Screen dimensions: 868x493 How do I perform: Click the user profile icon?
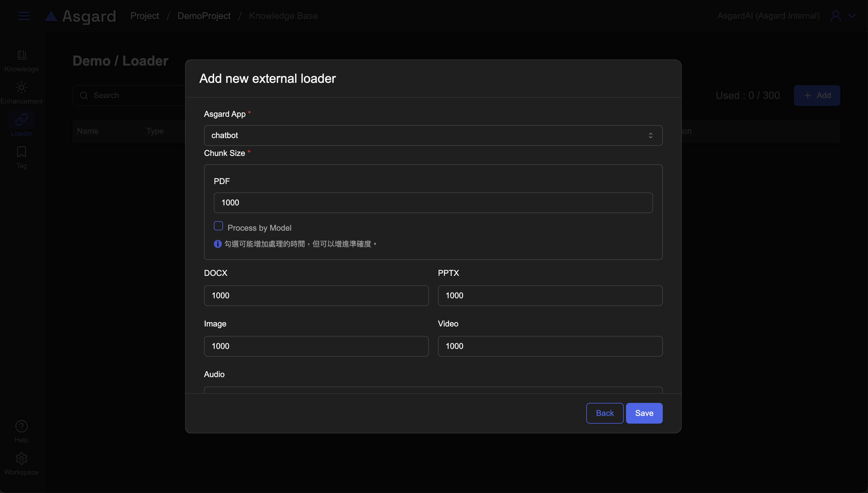pyautogui.click(x=836, y=16)
